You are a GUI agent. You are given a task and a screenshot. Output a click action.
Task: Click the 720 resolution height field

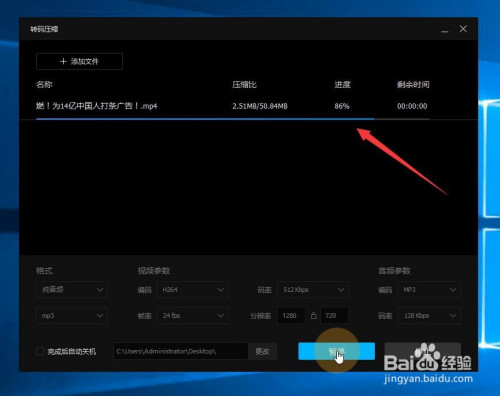tap(334, 315)
